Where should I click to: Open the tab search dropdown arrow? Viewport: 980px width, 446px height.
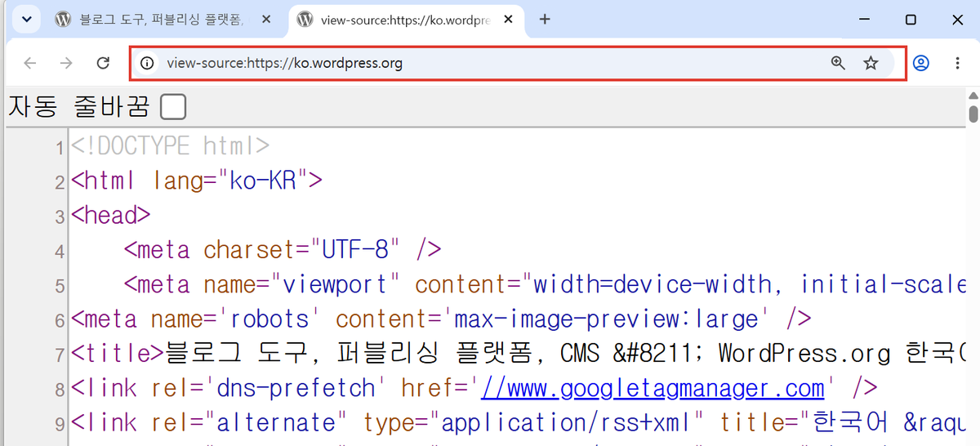pyautogui.click(x=26, y=20)
